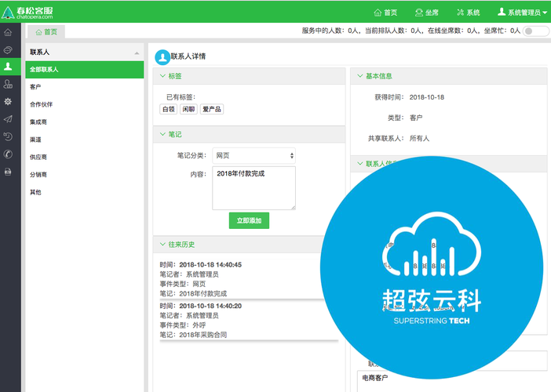Select 合作伙伴 contact category
Viewport: 551px width, 392px height.
pyautogui.click(x=84, y=104)
